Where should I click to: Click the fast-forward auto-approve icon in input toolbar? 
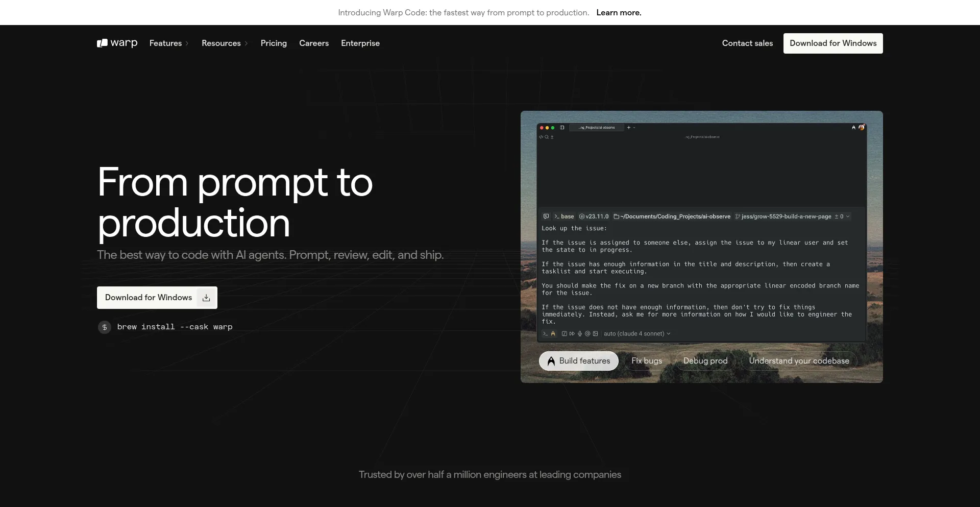(x=572, y=333)
